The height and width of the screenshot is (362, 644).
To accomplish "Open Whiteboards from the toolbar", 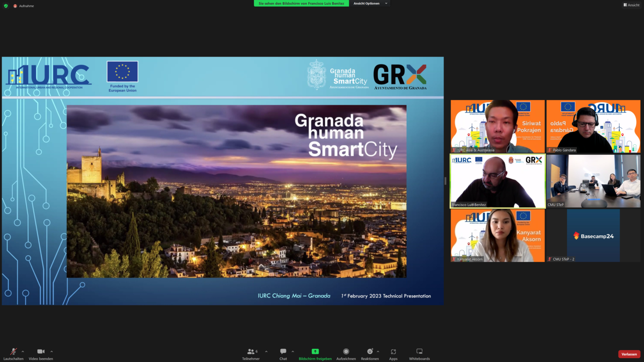I will point(419,352).
